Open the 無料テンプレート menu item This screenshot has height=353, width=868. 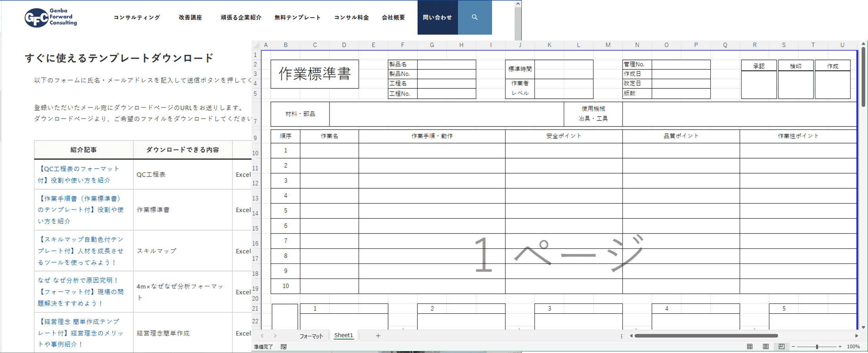click(298, 17)
